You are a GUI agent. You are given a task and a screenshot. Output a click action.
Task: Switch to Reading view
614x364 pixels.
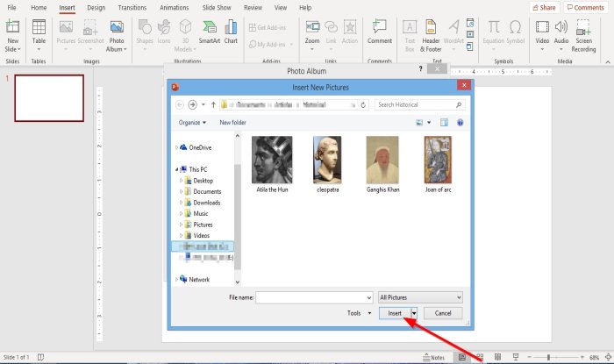pos(497,357)
